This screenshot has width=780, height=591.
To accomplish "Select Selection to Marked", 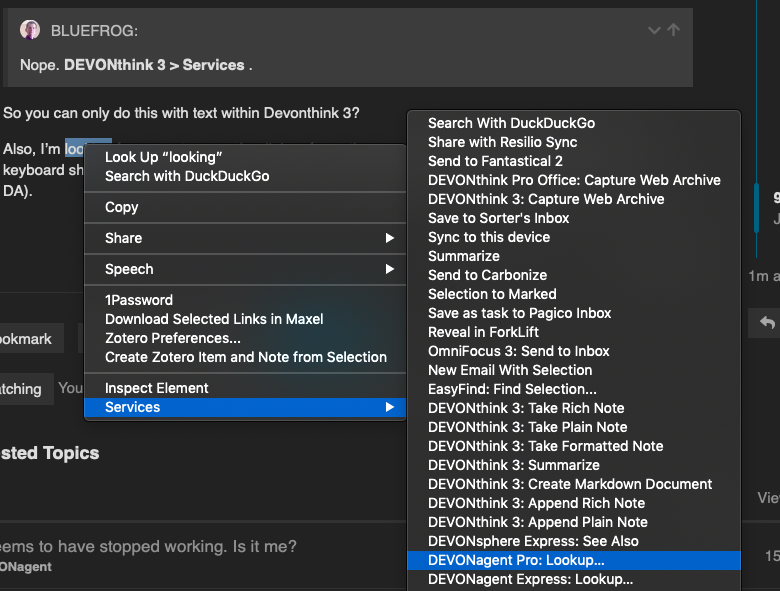I will coord(574,294).
